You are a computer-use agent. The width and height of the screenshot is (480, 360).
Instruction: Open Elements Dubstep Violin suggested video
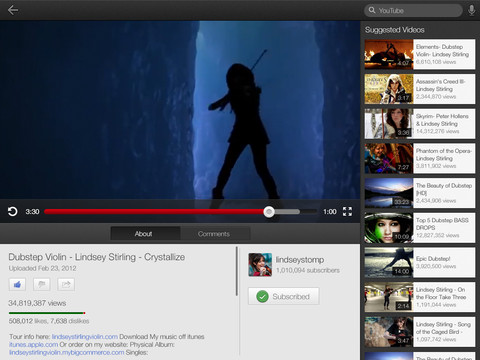pyautogui.click(x=420, y=54)
